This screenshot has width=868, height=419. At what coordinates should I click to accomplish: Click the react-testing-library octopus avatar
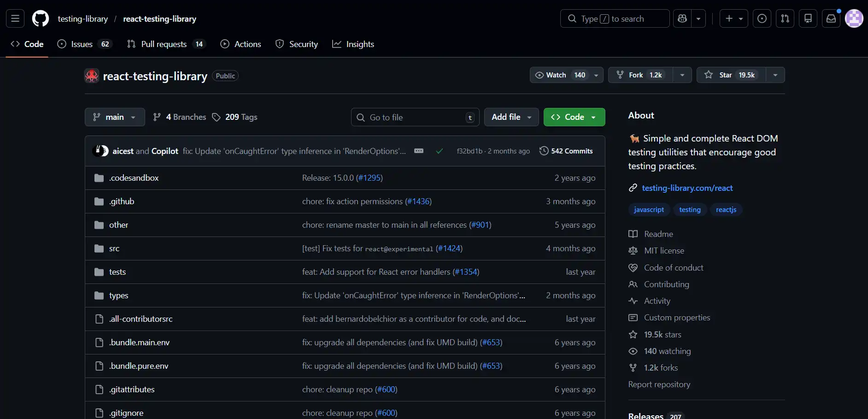[91, 76]
